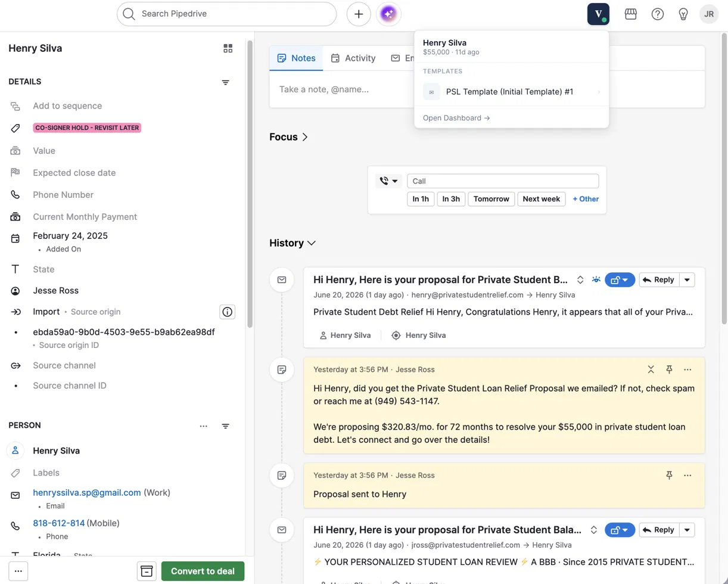The width and height of the screenshot is (728, 584).
Task: Click in the Search Pipedrive field
Action: pyautogui.click(x=226, y=14)
